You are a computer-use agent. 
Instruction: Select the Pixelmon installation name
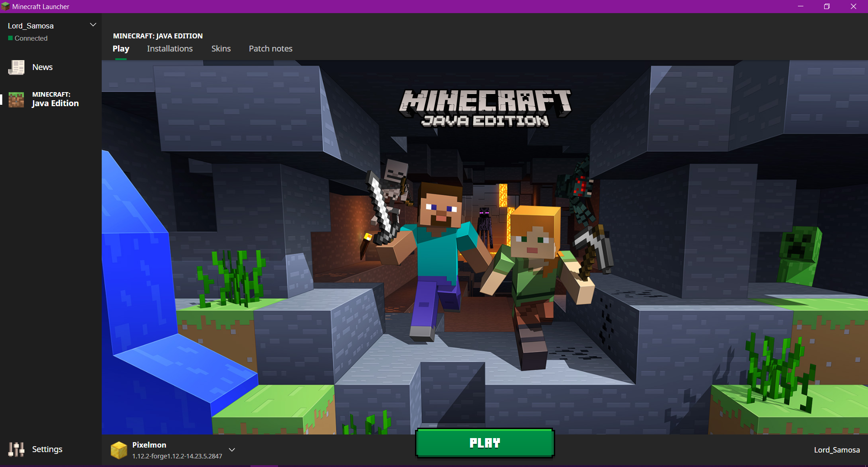point(149,445)
